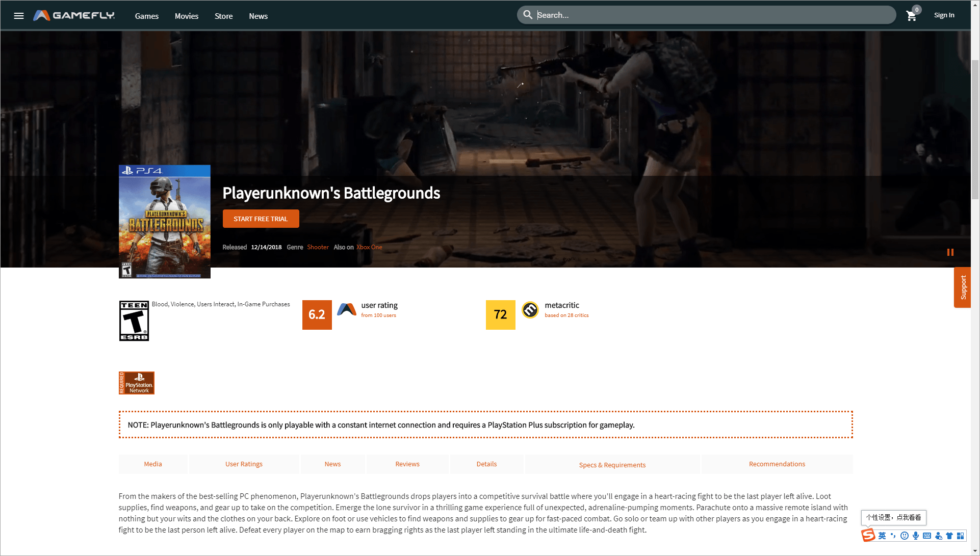
Task: Click the Start Free Trial button
Action: (261, 218)
